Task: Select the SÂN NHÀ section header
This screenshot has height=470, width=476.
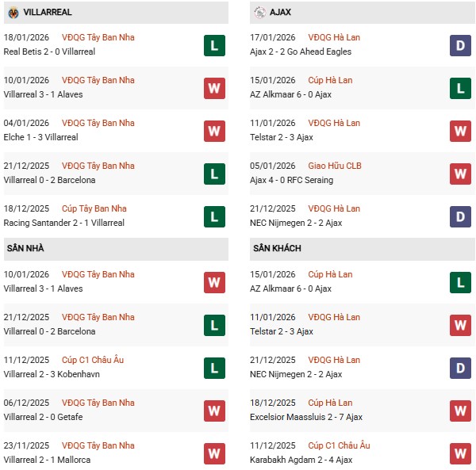Action: pyautogui.click(x=25, y=248)
